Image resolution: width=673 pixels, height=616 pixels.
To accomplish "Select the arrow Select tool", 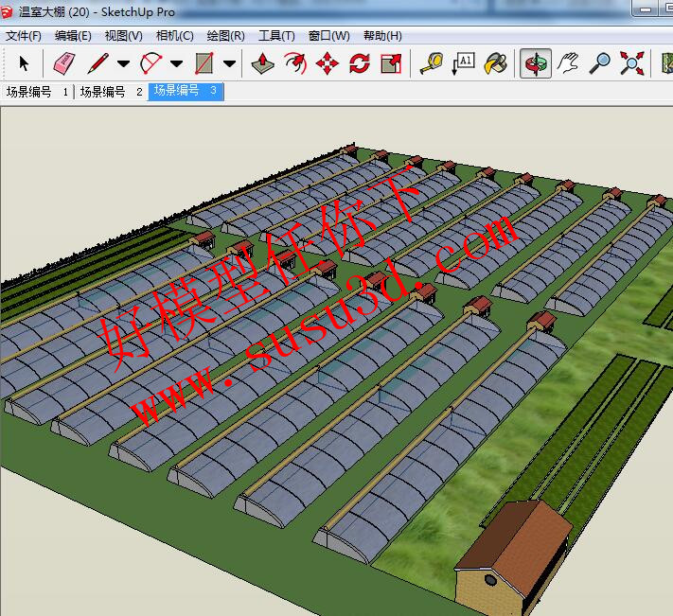I will click(x=24, y=63).
